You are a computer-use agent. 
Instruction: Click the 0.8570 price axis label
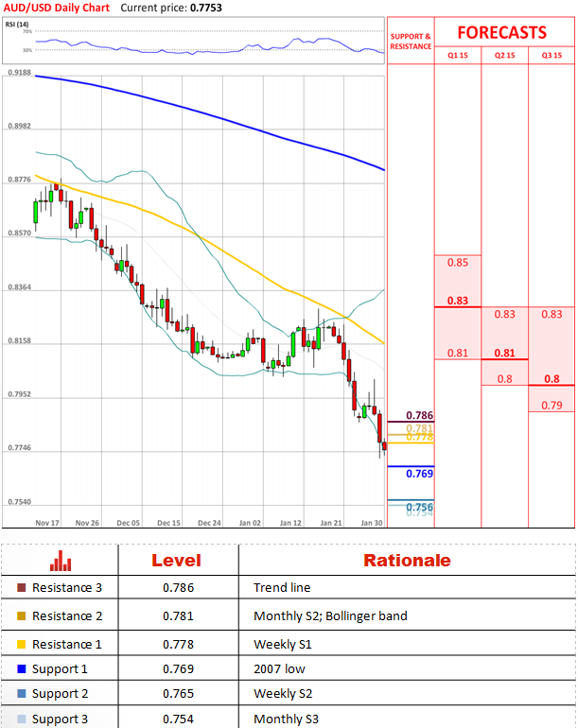click(20, 234)
